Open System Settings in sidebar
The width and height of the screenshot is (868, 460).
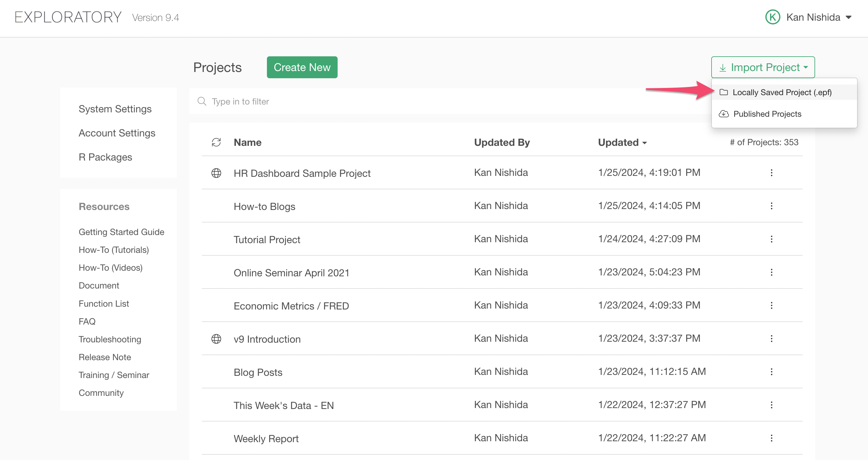115,109
